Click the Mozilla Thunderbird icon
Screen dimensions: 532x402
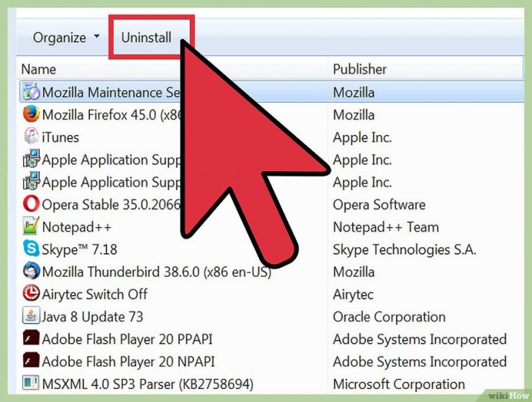click(31, 271)
